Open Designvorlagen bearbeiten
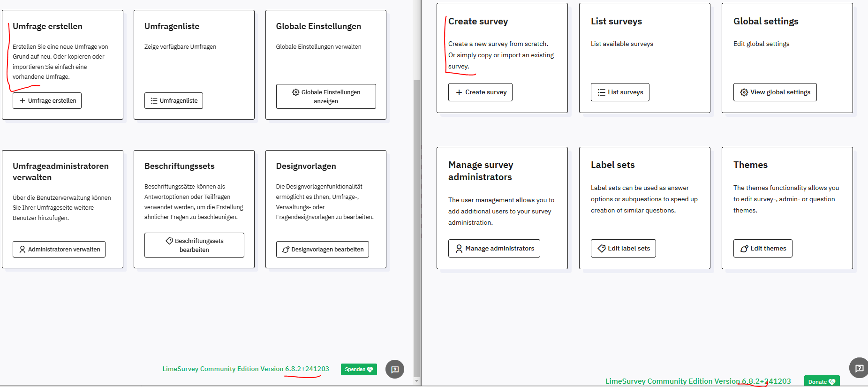Viewport: 868px width, 387px height. tap(322, 250)
